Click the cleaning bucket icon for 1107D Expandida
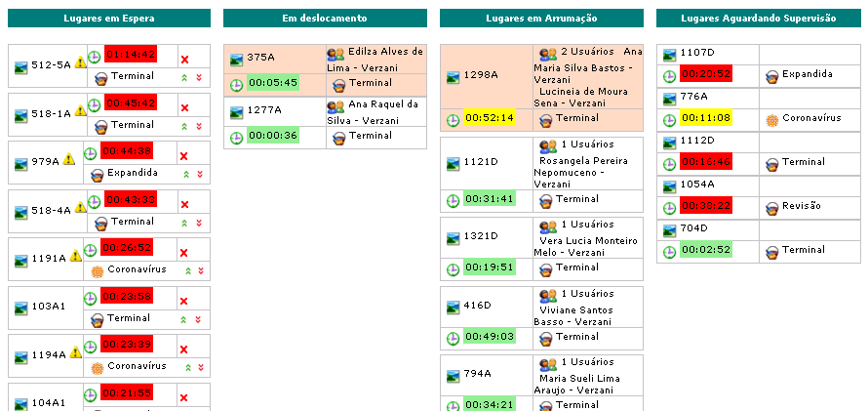 coord(771,74)
